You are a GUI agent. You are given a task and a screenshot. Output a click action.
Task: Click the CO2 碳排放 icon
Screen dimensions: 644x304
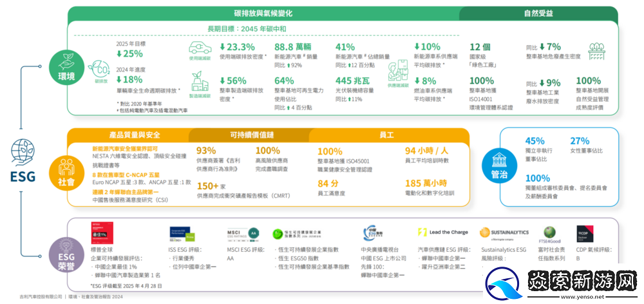[x=100, y=71]
